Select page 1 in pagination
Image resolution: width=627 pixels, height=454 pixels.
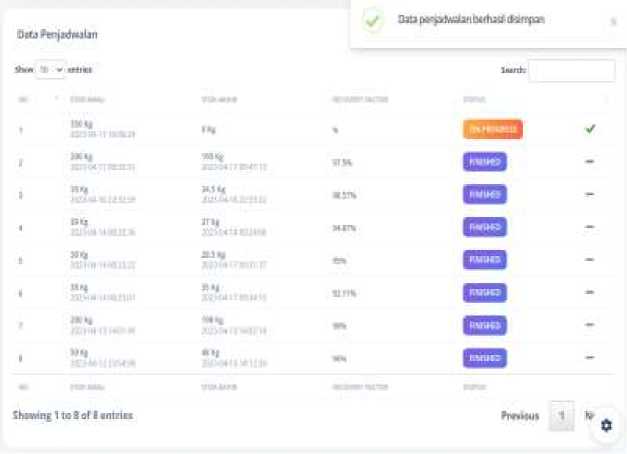[561, 416]
